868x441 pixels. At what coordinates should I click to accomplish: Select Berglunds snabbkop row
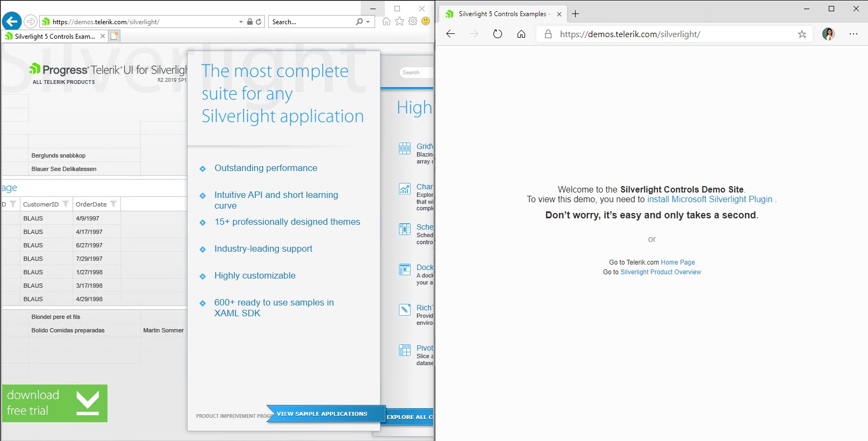[x=58, y=155]
